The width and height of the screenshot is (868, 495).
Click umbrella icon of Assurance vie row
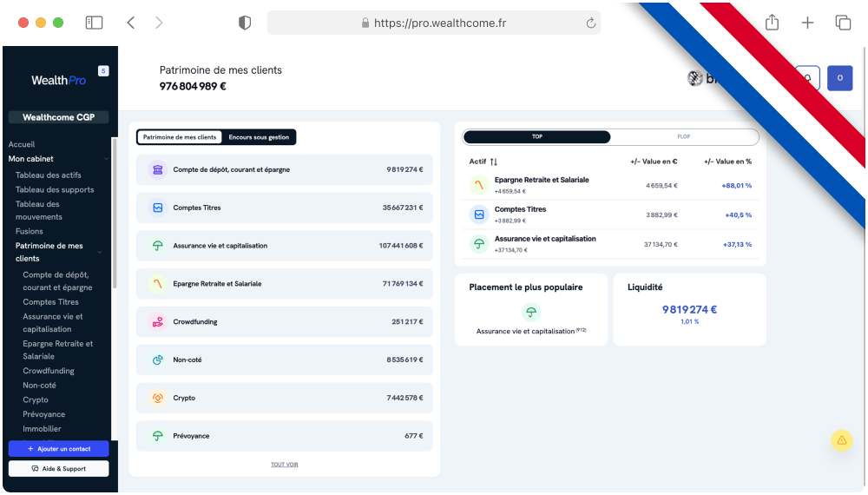pyautogui.click(x=158, y=246)
